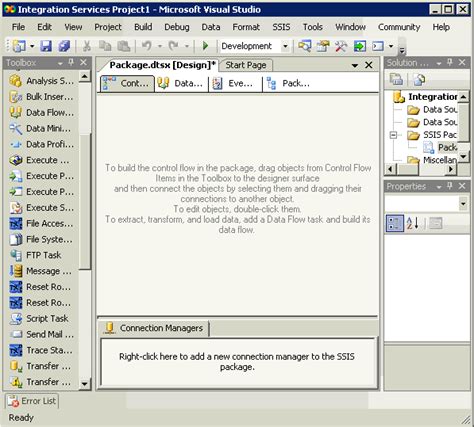Viewport: 474px width, 427px height.
Task: Click the Copy toolbar icon
Action: [x=105, y=46]
